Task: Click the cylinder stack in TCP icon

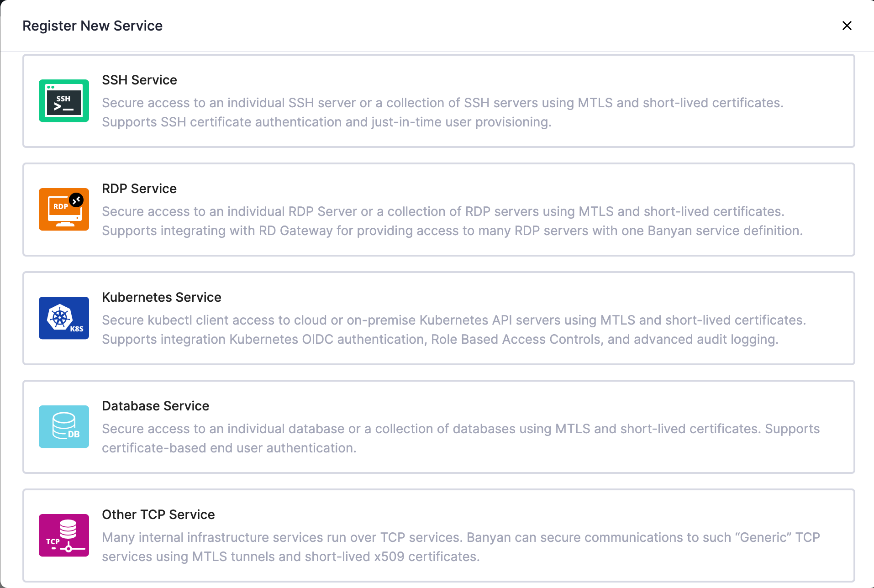Action: click(68, 529)
